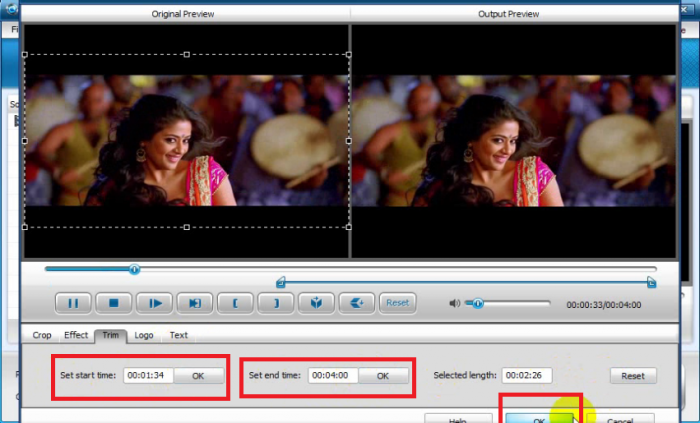The height and width of the screenshot is (423, 700).
Task: Pause the video playback
Action: (73, 303)
